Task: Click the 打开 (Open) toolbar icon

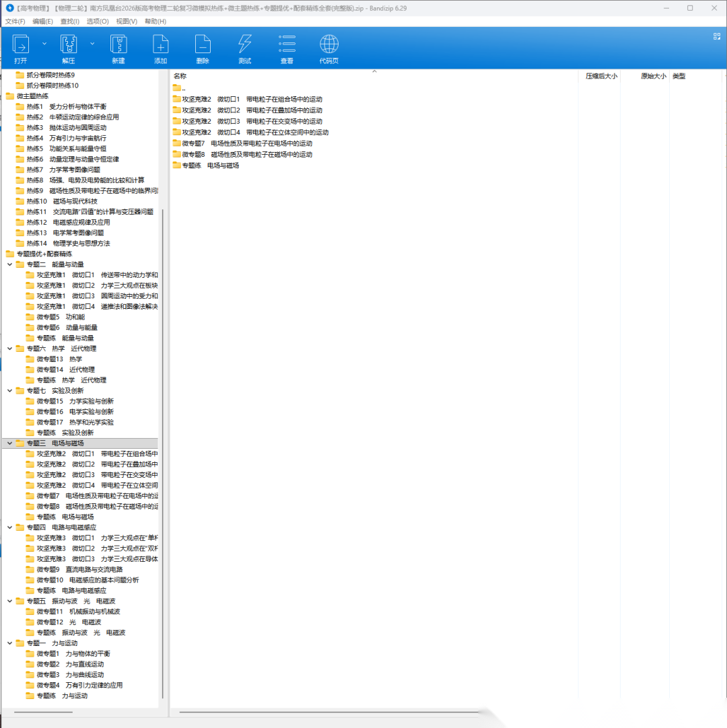Action: tap(20, 45)
